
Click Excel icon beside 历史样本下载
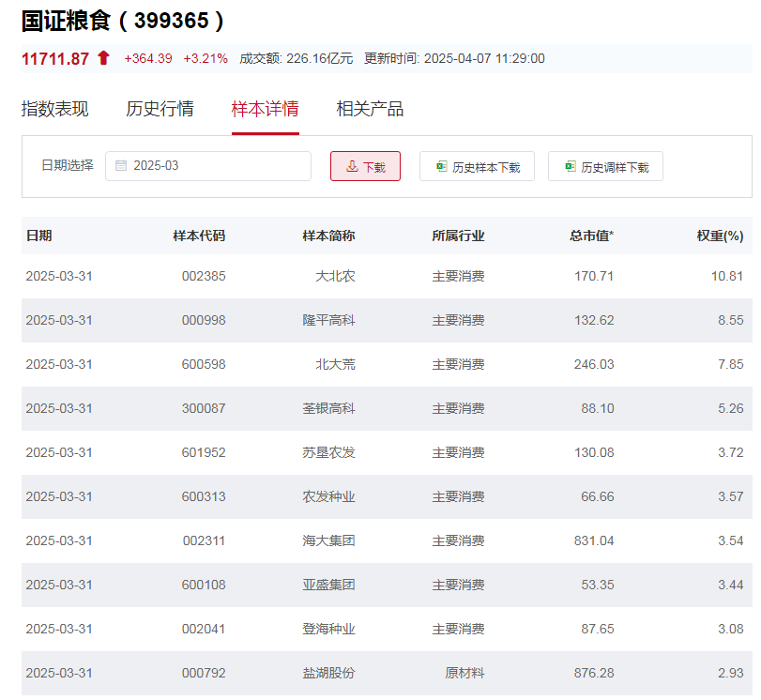(441, 167)
